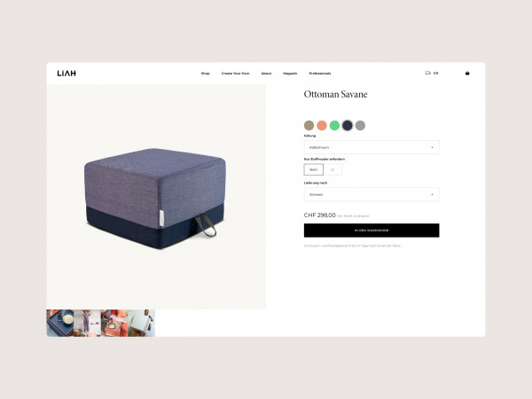Click the delivery truck country icon
The width and height of the screenshot is (532, 399).
pyautogui.click(x=428, y=73)
